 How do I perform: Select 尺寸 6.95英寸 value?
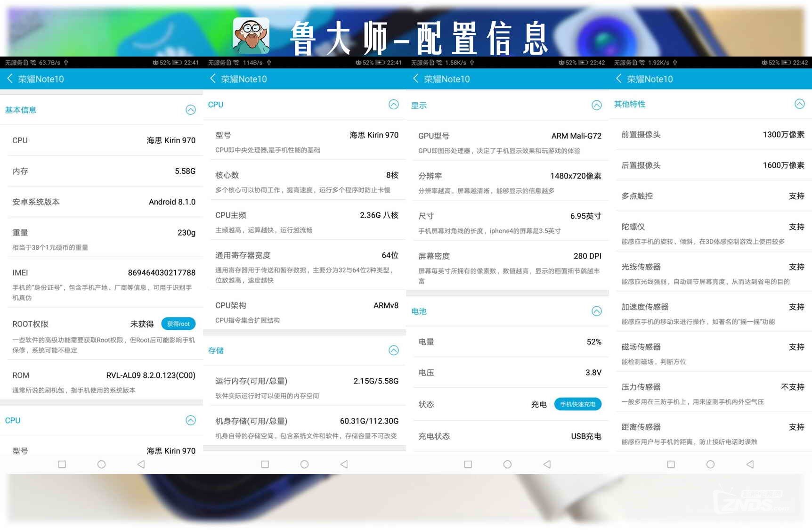tap(586, 216)
